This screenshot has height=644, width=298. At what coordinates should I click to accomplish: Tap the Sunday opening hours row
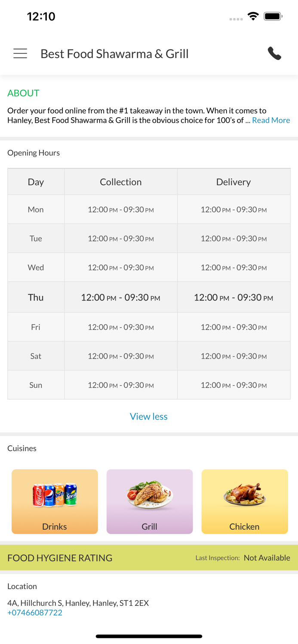click(149, 385)
